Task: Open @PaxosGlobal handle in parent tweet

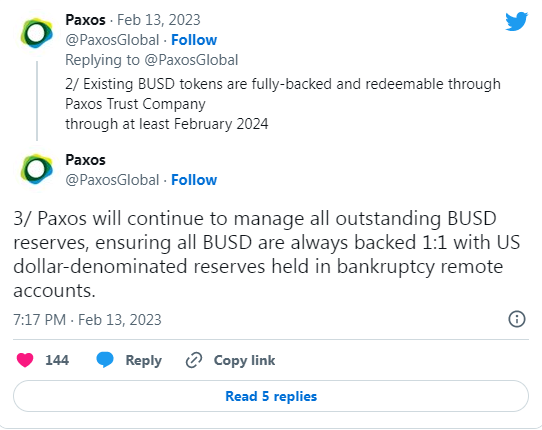Action: click(x=112, y=40)
